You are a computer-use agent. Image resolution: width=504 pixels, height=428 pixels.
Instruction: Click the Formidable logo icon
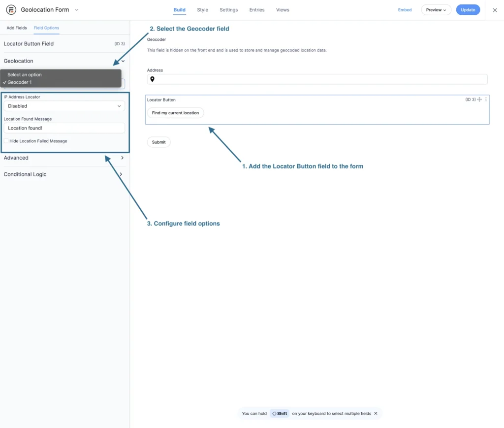10,9
